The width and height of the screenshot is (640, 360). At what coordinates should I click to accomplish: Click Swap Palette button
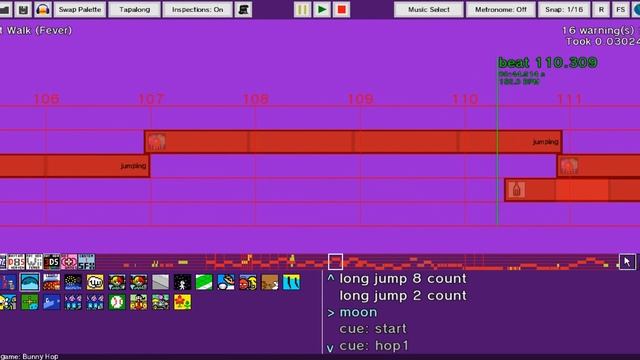click(80, 9)
